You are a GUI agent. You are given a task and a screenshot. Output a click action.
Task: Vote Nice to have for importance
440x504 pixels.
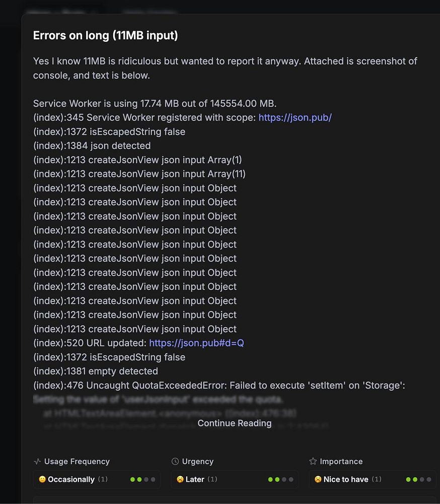346,480
